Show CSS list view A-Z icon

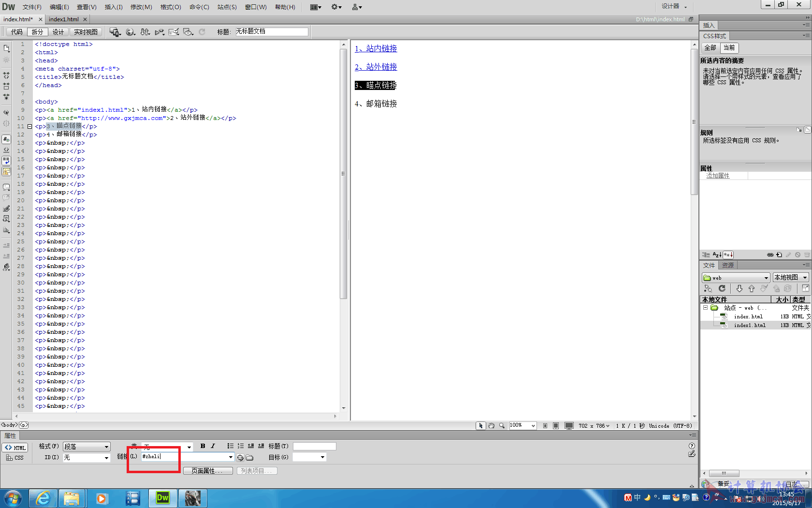click(717, 254)
